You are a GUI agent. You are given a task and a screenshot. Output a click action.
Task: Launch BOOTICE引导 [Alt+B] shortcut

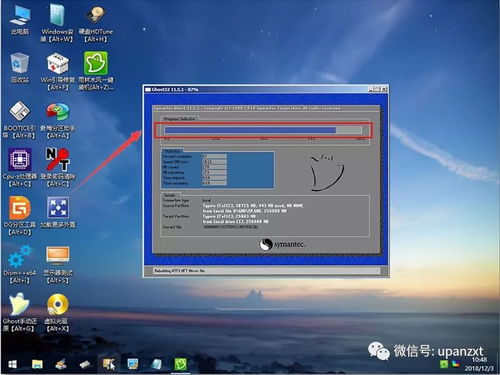[x=19, y=120]
